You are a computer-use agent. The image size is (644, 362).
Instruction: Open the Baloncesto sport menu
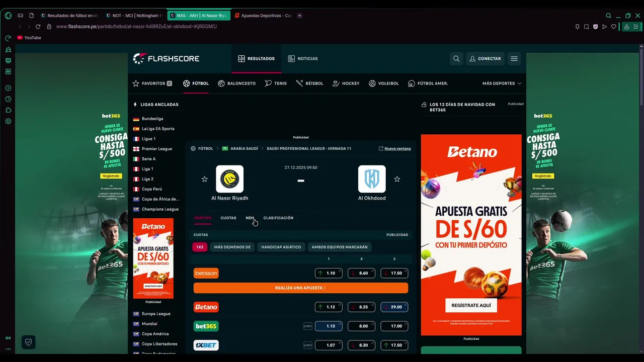click(236, 83)
